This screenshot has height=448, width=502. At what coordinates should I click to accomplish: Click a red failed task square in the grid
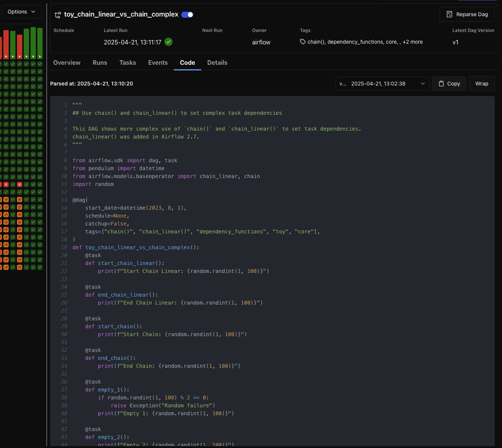pos(6,184)
